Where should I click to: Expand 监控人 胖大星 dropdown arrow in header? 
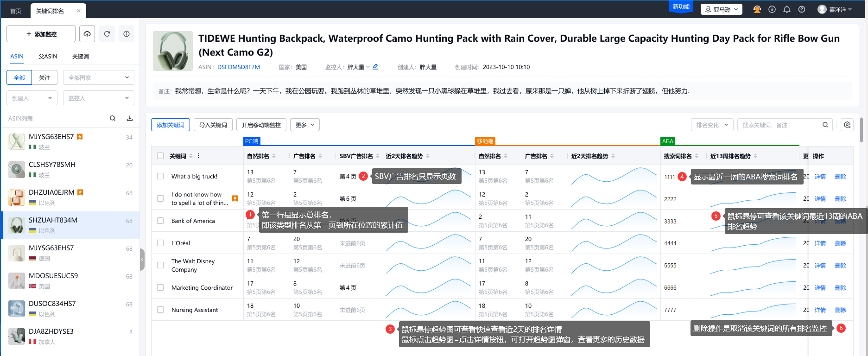pos(368,67)
